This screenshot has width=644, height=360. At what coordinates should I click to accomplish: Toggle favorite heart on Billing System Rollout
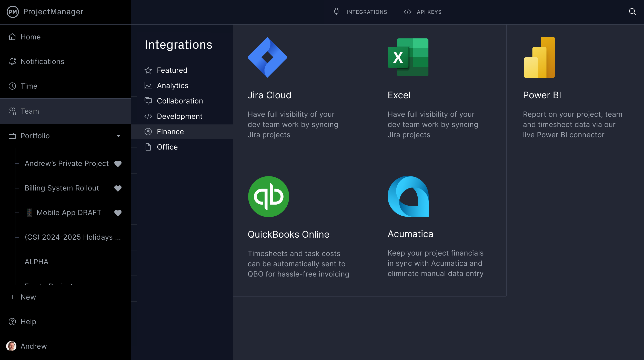tap(118, 188)
